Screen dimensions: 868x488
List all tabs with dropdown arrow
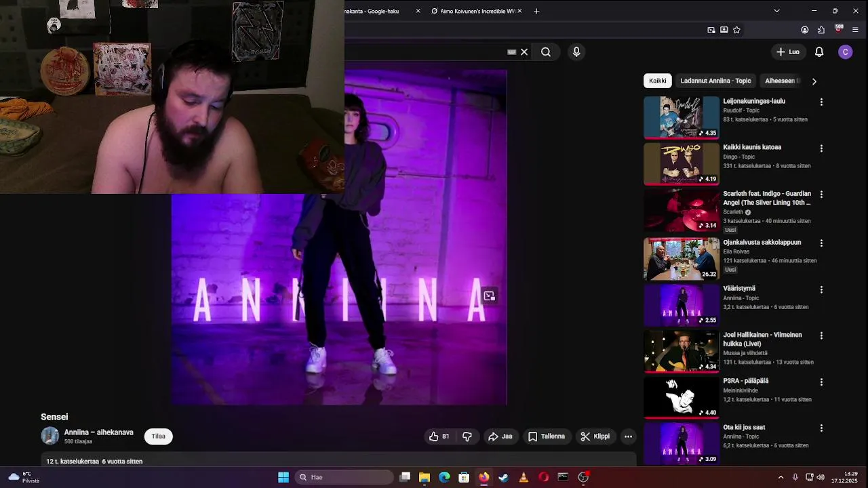pyautogui.click(x=776, y=11)
